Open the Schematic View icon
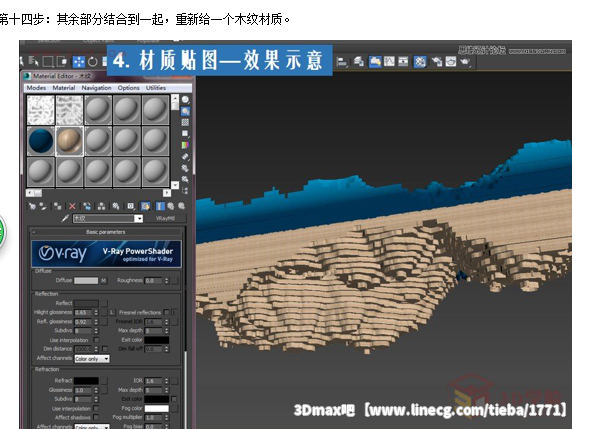This screenshot has height=429, width=606. (x=403, y=62)
